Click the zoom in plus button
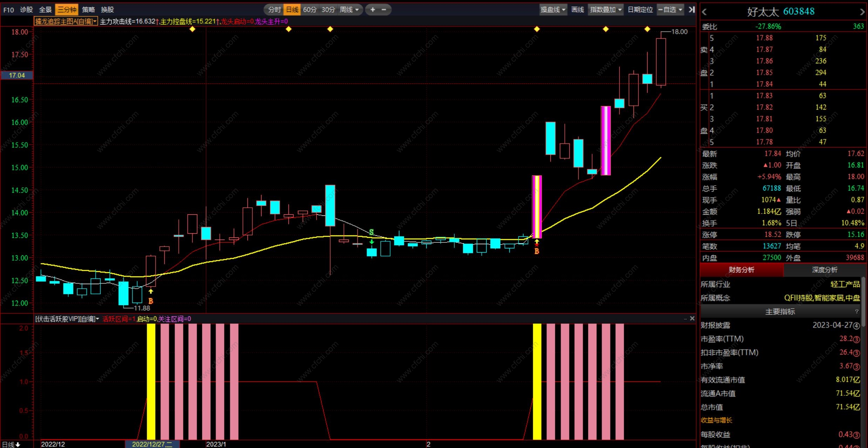Screen dimensions: 868x448 click(373, 10)
